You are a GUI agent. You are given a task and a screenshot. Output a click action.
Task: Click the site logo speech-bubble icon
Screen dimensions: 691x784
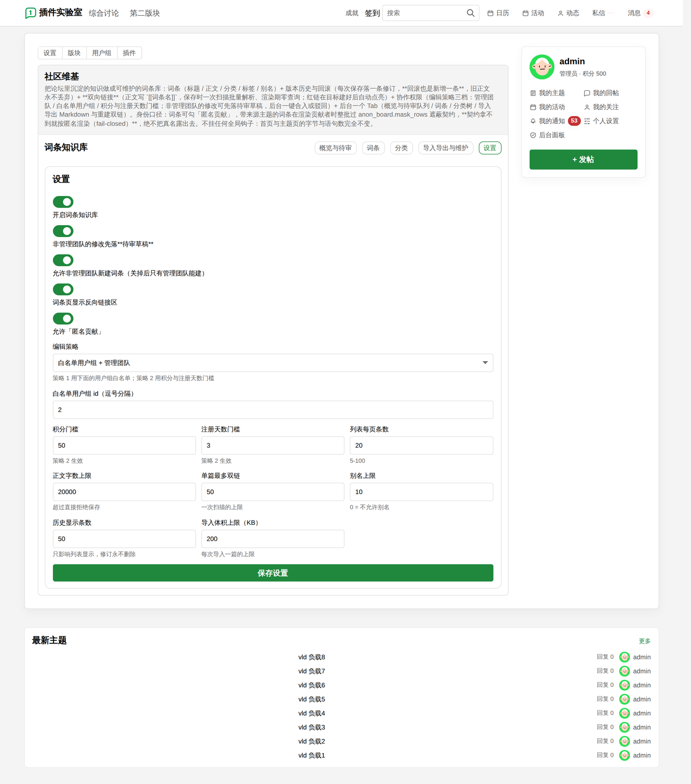point(31,13)
